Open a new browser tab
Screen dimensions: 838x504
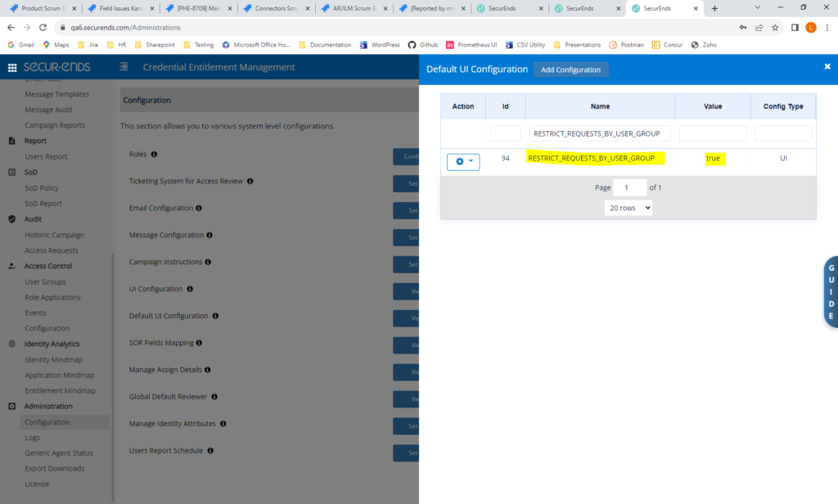coord(714,8)
